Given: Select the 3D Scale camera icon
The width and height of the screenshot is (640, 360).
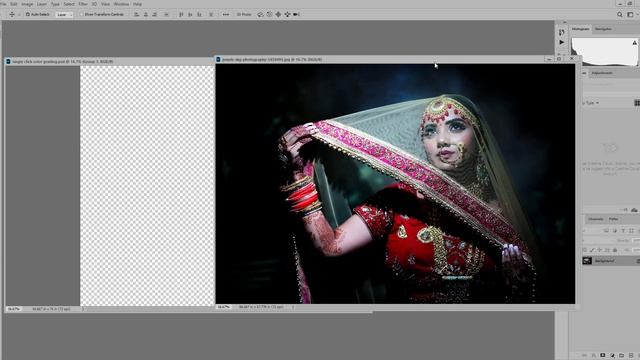Looking at the screenshot, I should coord(296,14).
